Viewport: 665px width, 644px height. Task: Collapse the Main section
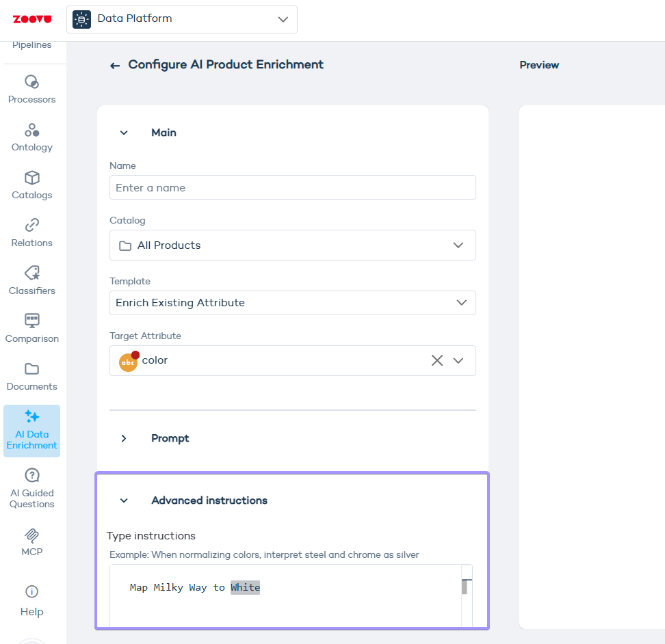124,133
